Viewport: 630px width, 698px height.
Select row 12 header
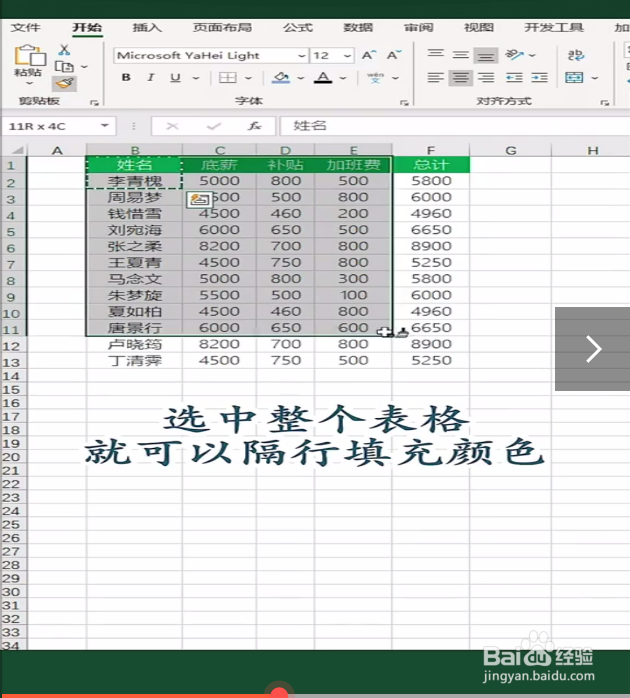(x=12, y=345)
